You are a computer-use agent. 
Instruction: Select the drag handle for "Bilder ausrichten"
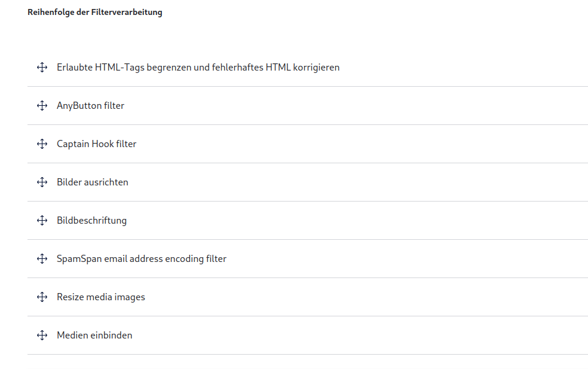42,182
